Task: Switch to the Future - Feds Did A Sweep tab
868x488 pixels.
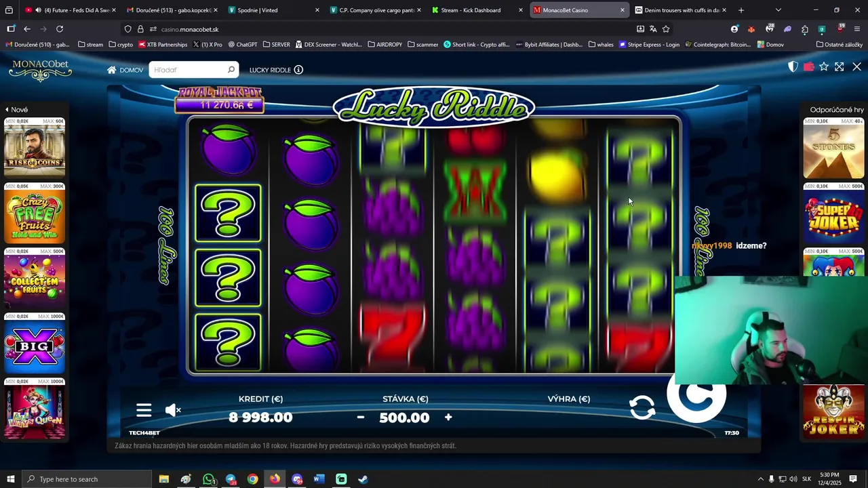Action: [71, 10]
